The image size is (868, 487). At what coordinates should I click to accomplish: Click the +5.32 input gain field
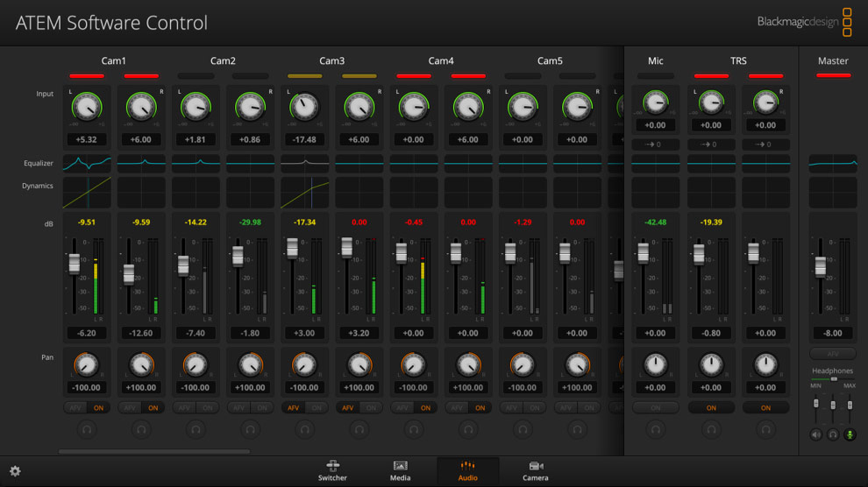pyautogui.click(x=86, y=140)
